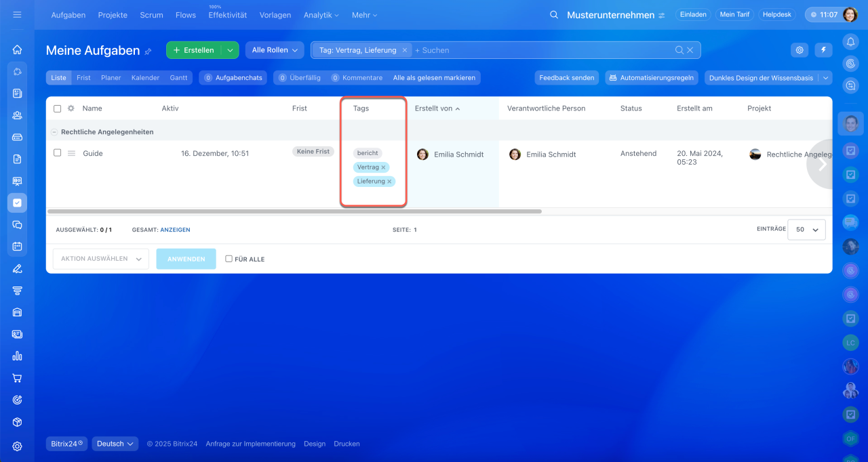
Task: Open user profile avatar in top right
Action: click(x=850, y=15)
